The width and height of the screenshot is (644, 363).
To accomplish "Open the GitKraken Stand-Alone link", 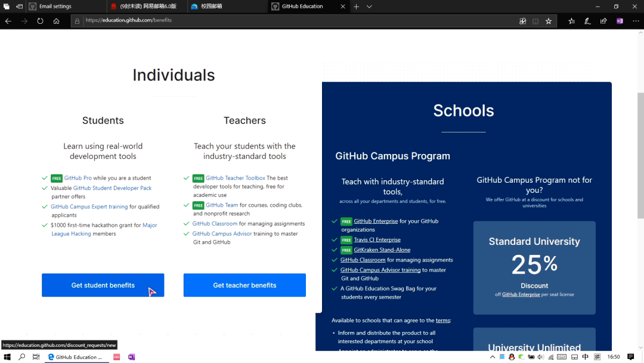I will click(382, 250).
